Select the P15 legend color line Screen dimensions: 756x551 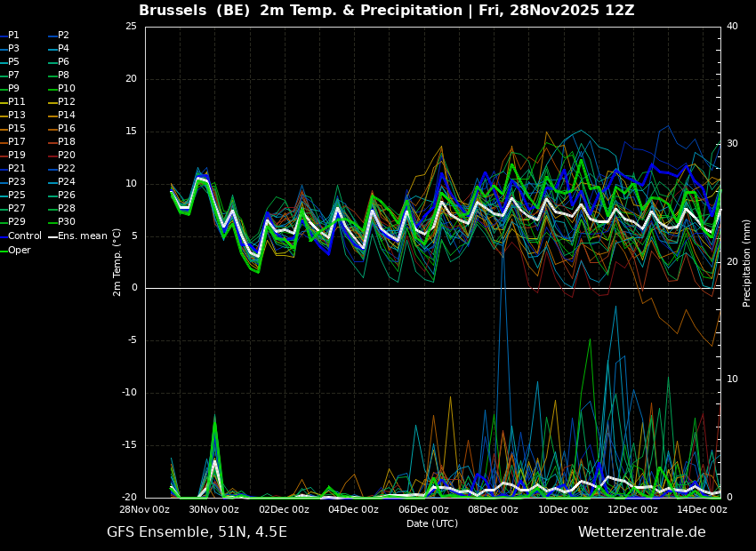pos(4,129)
